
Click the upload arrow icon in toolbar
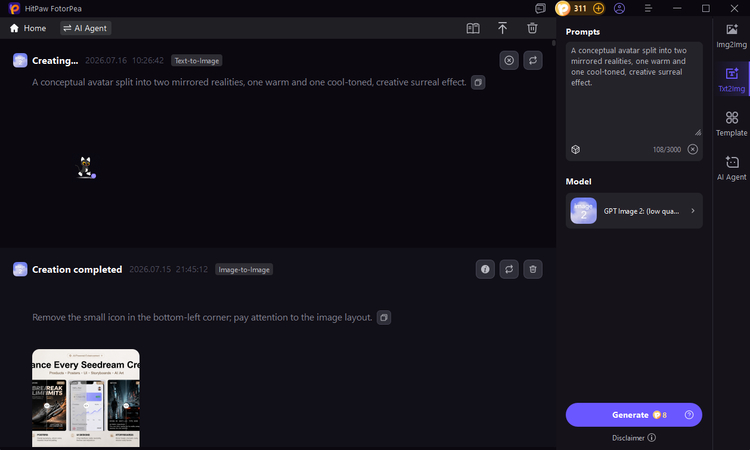[x=502, y=28]
